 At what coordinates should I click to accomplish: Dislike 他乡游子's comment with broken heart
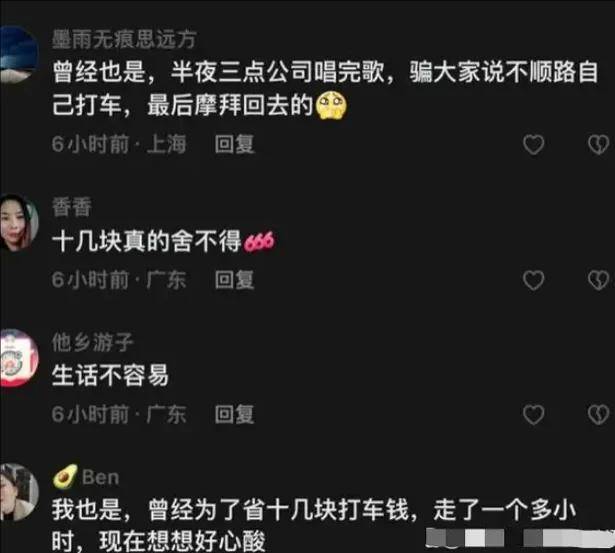[599, 415]
